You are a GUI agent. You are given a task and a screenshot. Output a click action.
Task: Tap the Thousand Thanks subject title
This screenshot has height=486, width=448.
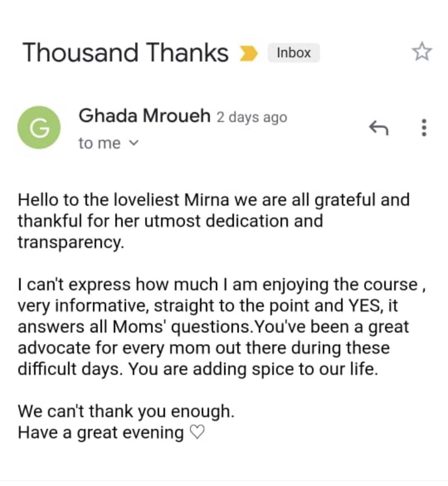126,53
